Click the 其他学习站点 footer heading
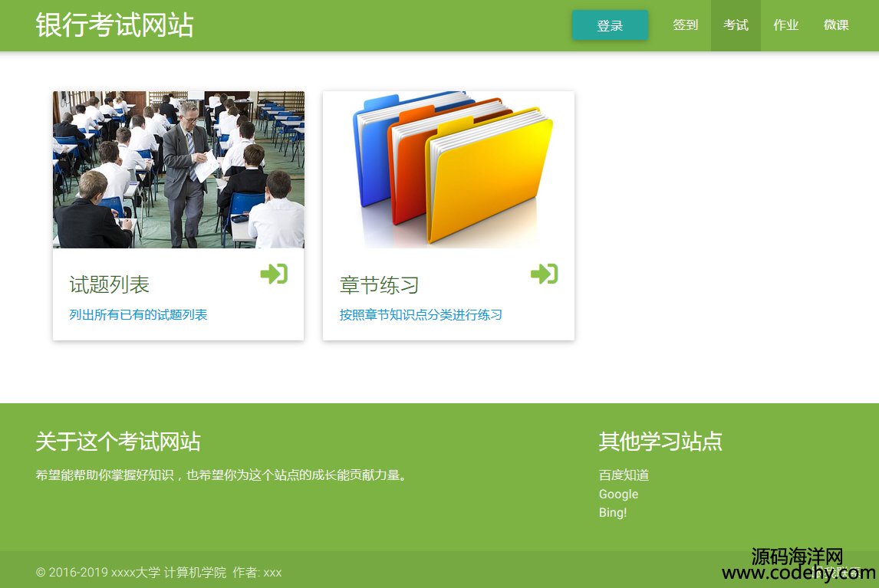Image resolution: width=879 pixels, height=588 pixels. click(x=660, y=441)
